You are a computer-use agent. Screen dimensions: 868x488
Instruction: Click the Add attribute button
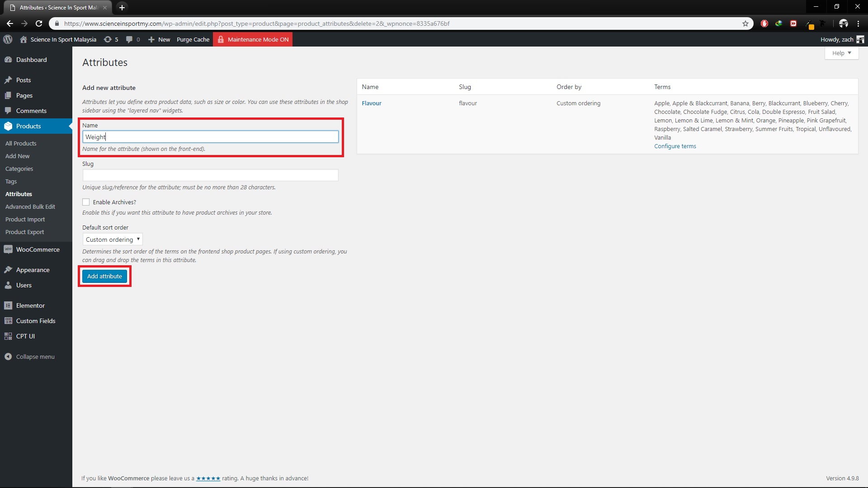[104, 276]
